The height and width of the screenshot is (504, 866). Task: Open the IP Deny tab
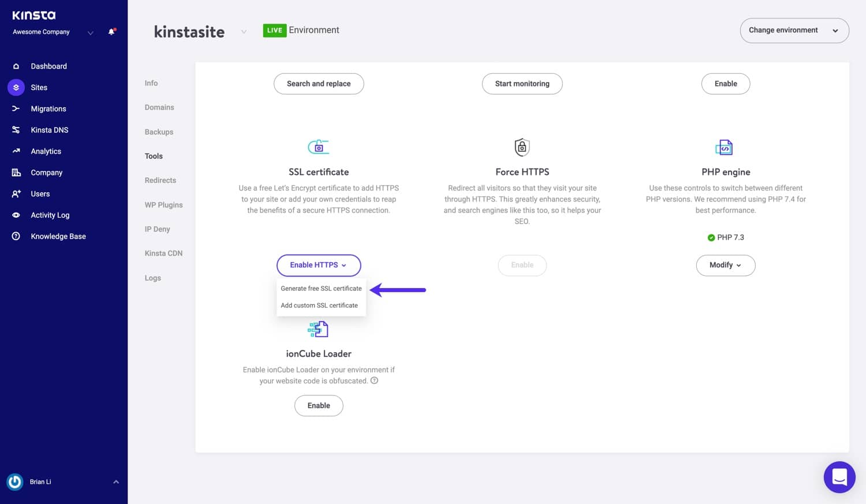tap(157, 229)
